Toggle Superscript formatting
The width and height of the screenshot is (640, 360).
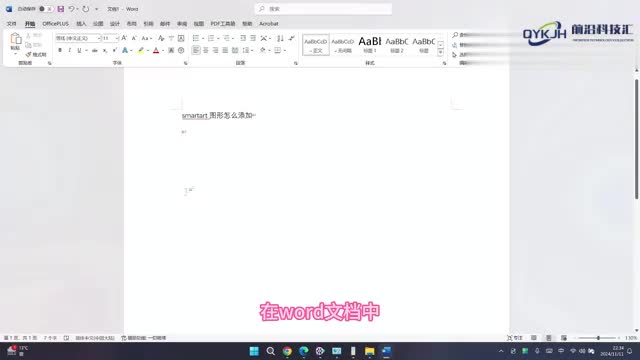[115, 50]
